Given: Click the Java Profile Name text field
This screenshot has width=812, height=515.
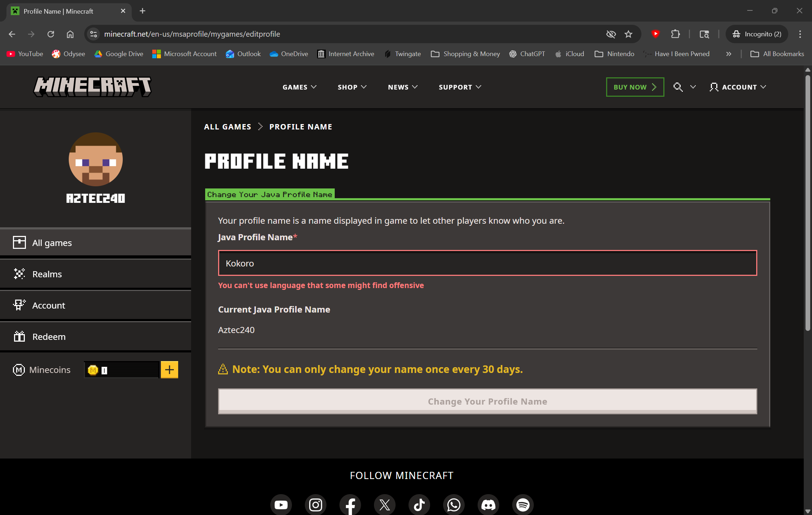Looking at the screenshot, I should tap(487, 263).
